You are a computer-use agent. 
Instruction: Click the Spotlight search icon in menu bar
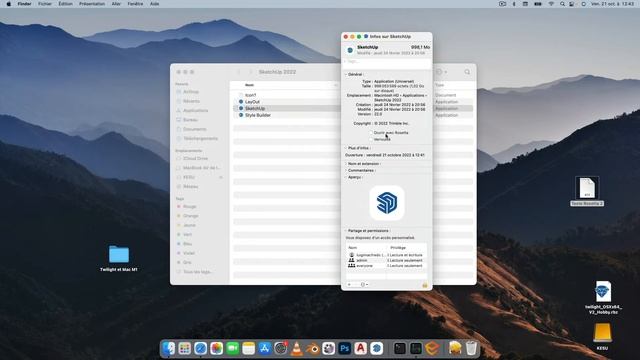tap(562, 4)
